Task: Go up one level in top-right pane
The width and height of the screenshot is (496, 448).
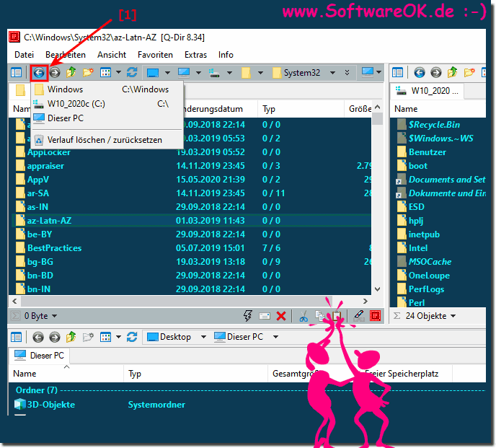Action: pyautogui.click(x=453, y=73)
